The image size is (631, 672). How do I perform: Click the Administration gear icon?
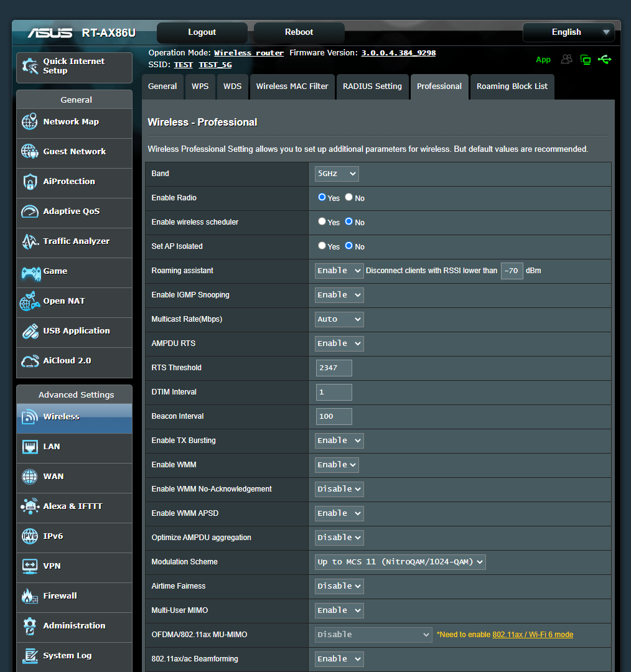click(30, 626)
